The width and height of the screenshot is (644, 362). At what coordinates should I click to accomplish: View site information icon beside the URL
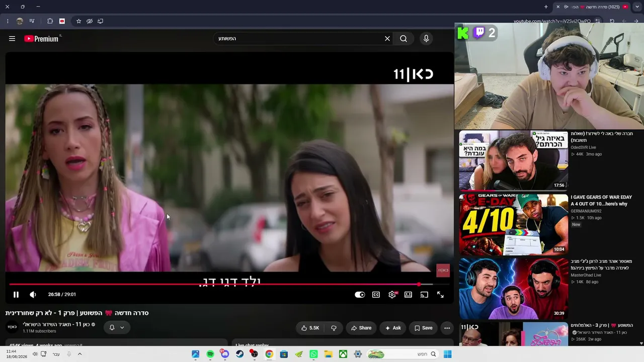[598, 21]
